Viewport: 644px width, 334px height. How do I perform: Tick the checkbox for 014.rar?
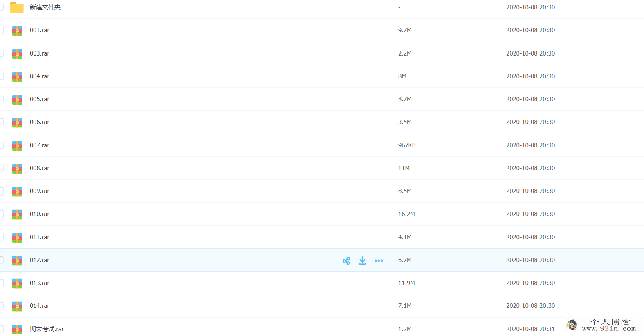(1, 306)
